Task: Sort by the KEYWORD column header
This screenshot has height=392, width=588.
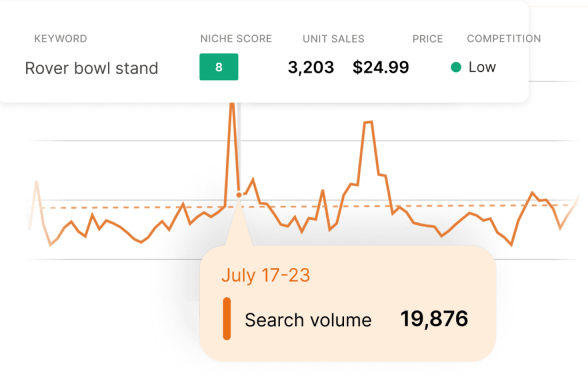Action: (x=60, y=39)
